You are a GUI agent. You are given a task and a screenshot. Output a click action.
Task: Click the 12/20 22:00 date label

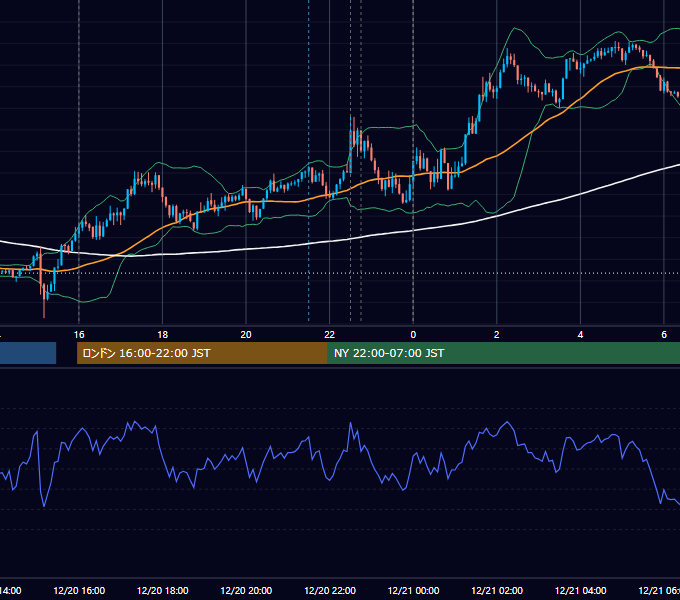point(330,590)
